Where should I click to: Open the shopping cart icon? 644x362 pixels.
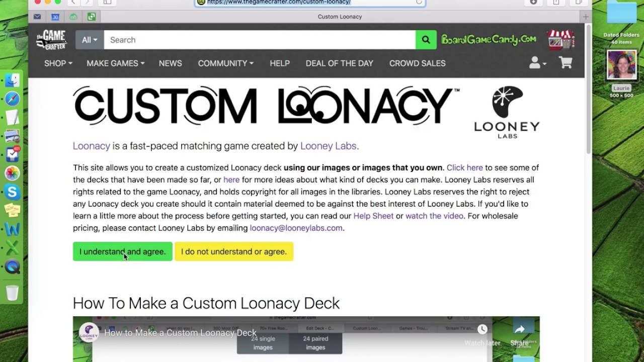[x=566, y=63]
